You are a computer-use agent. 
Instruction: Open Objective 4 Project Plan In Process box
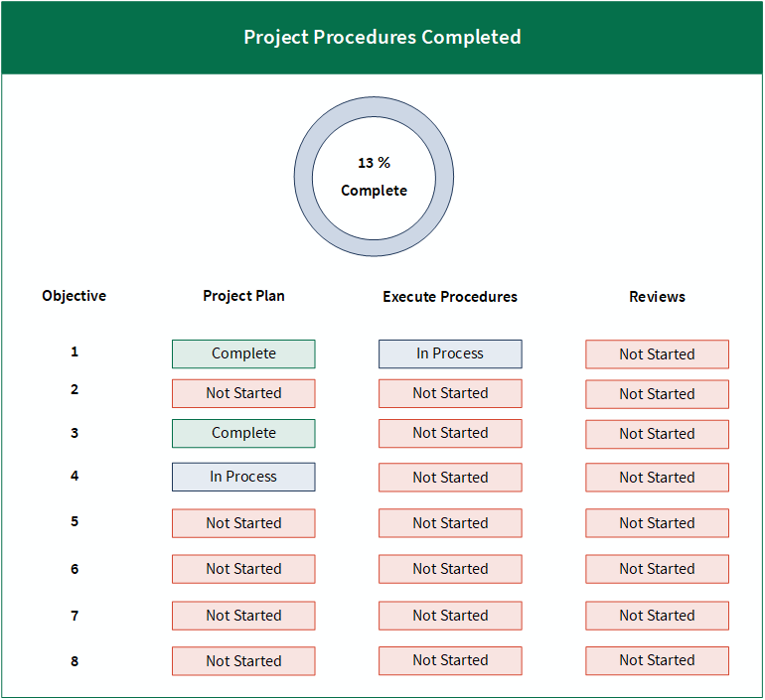point(243,477)
